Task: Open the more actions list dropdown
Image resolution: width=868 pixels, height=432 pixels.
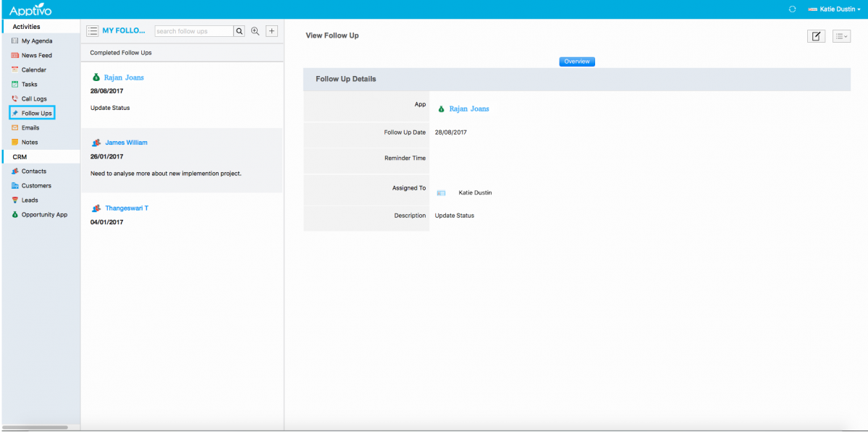Action: coord(841,36)
